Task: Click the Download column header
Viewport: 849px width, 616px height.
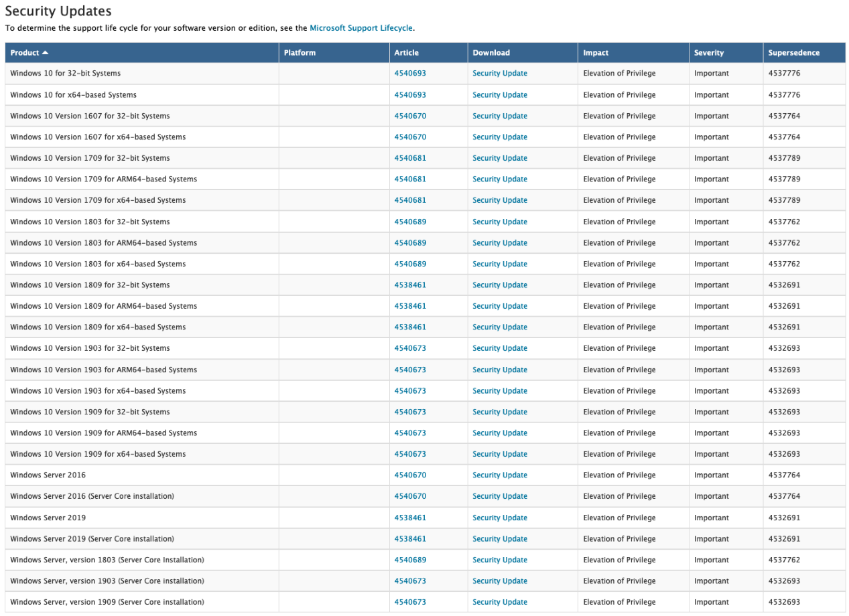Action: tap(523, 53)
